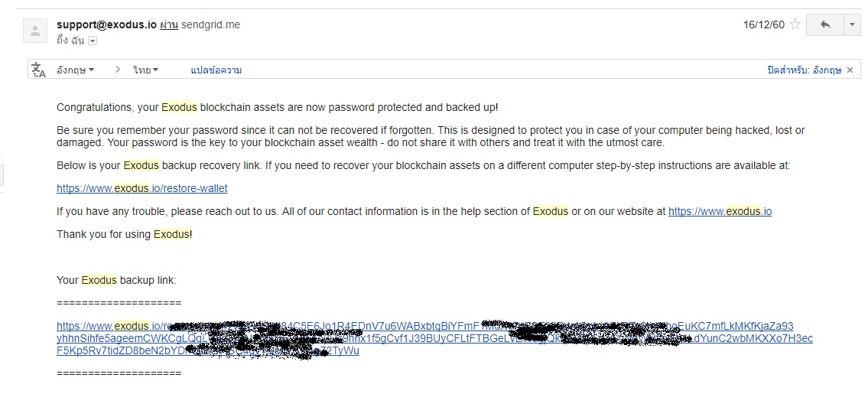The width and height of the screenshot is (868, 394).
Task: Open the อังกฤษ source language dropdown
Action: click(75, 70)
